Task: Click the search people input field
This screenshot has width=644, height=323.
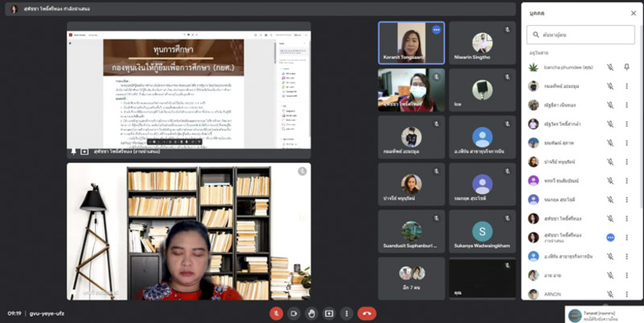Action: pos(580,35)
